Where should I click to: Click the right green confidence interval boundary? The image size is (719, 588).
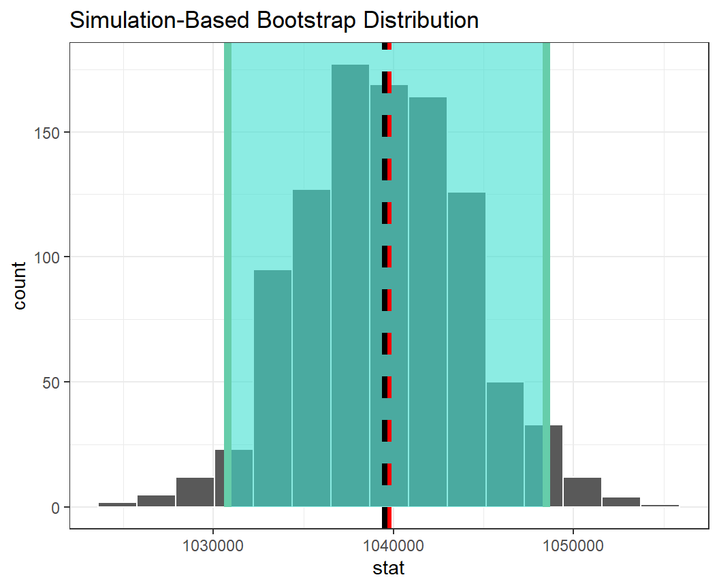[546, 272]
